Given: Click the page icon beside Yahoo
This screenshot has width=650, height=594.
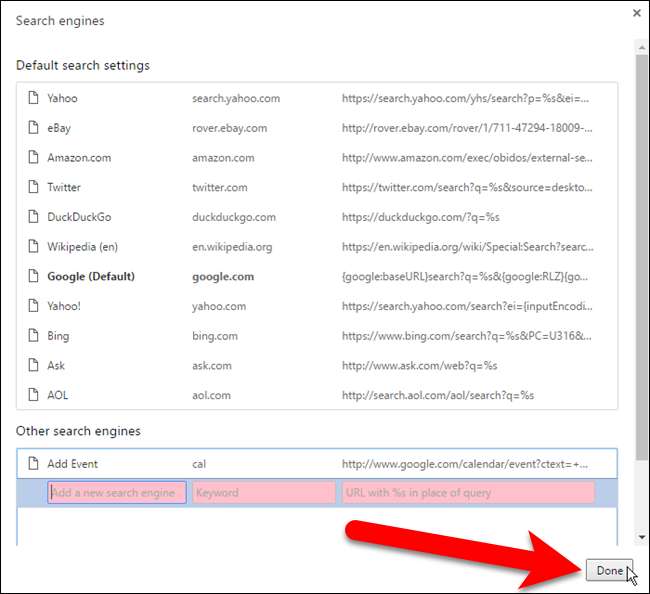Looking at the screenshot, I should pyautogui.click(x=33, y=98).
